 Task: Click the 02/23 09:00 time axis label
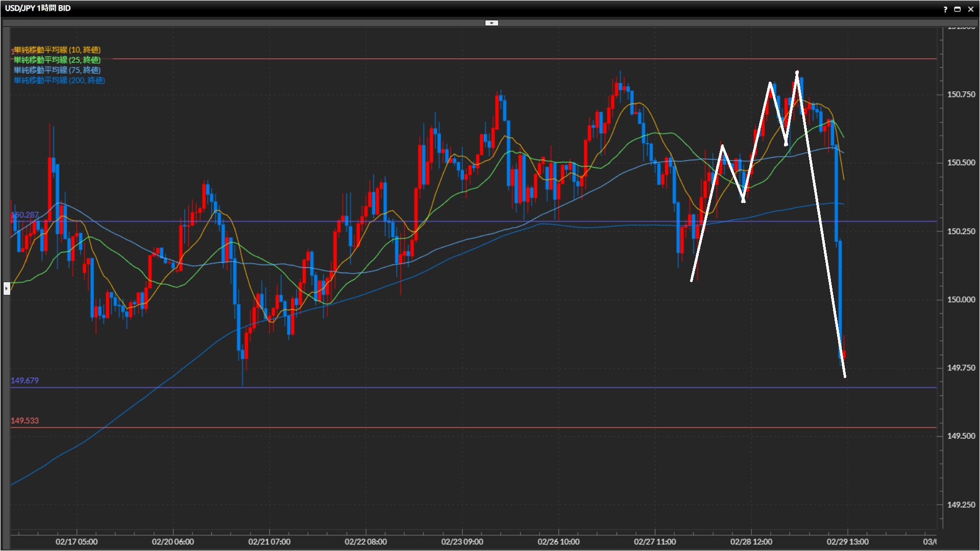(x=462, y=542)
